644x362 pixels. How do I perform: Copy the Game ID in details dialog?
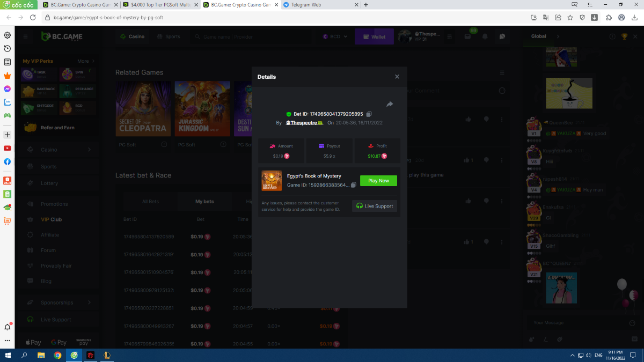click(353, 185)
